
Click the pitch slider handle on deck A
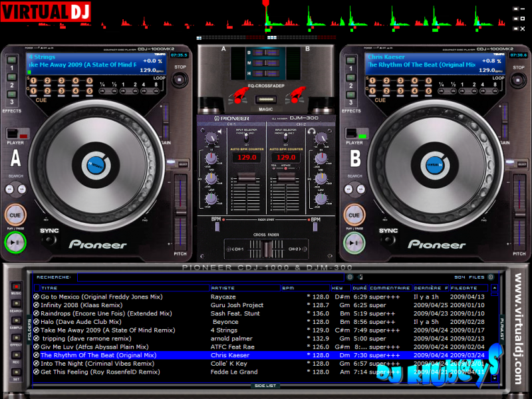coord(180,213)
